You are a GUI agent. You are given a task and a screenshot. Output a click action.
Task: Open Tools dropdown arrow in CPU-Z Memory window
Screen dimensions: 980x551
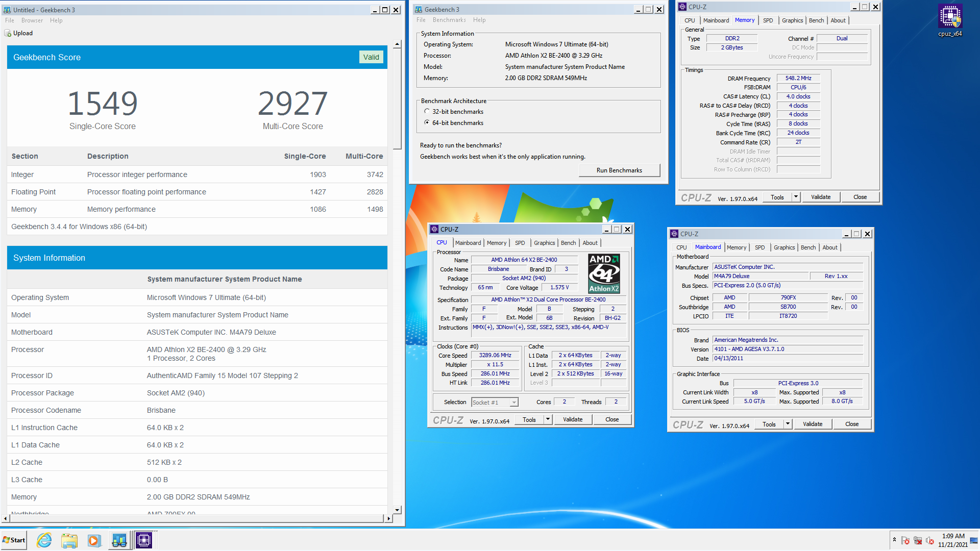(x=796, y=197)
